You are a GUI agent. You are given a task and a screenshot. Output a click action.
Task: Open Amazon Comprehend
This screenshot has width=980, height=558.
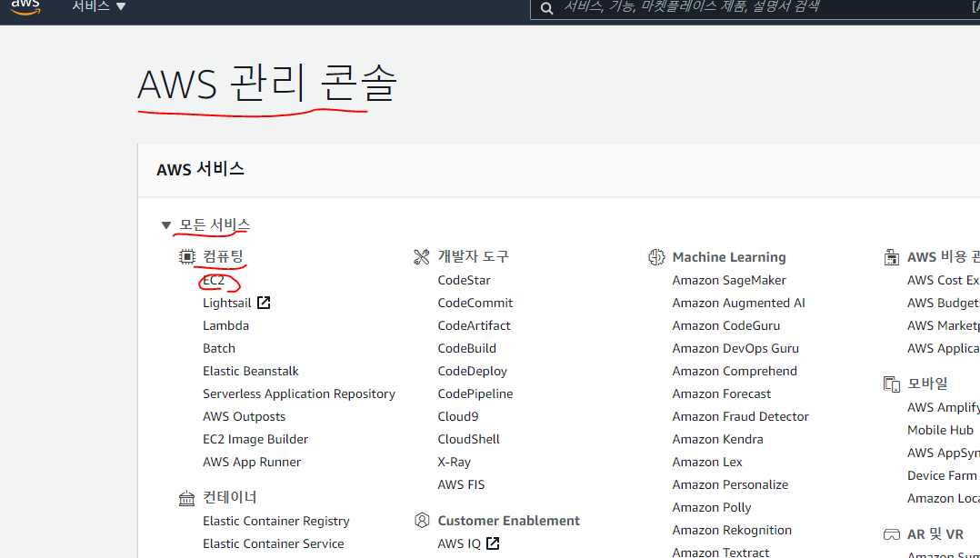pos(735,371)
